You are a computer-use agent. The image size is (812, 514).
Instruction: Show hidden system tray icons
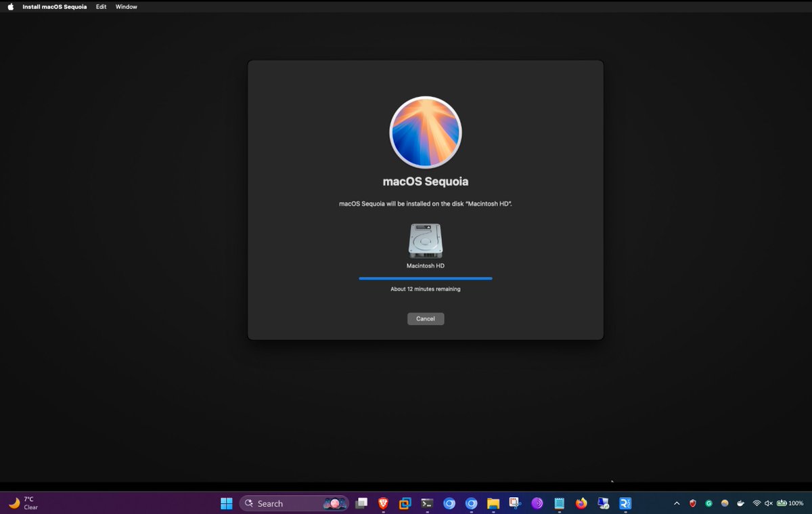click(677, 503)
